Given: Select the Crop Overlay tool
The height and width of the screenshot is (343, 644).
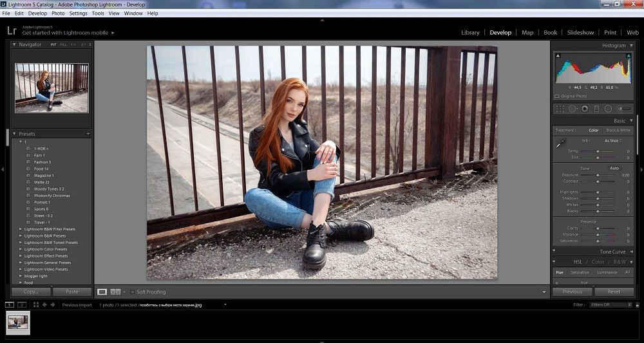Looking at the screenshot, I should (x=560, y=109).
